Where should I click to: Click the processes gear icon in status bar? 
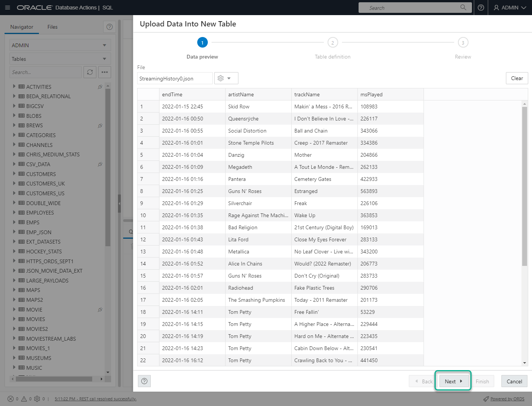click(x=37, y=399)
